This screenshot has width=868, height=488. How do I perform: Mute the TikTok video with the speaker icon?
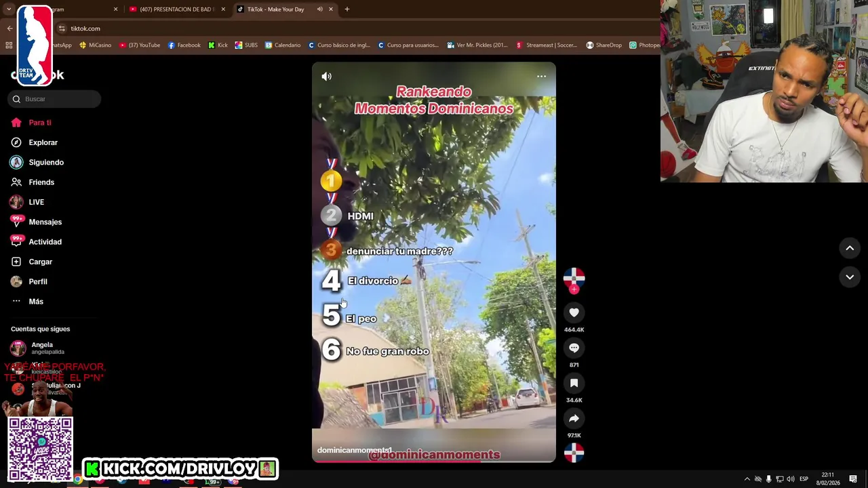[x=326, y=77]
